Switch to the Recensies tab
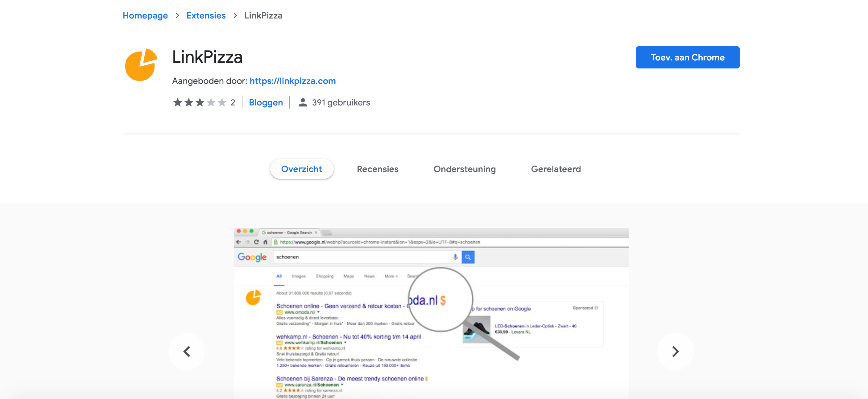868x399 pixels. (x=377, y=169)
